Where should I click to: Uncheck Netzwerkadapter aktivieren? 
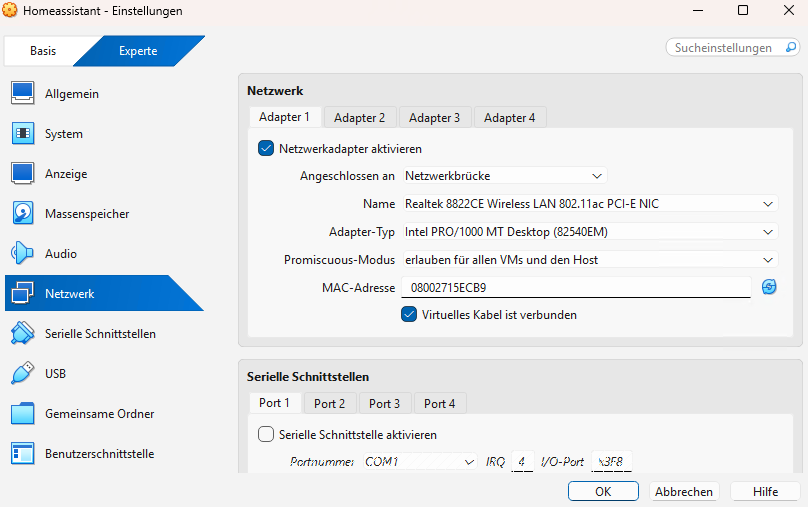coord(266,148)
